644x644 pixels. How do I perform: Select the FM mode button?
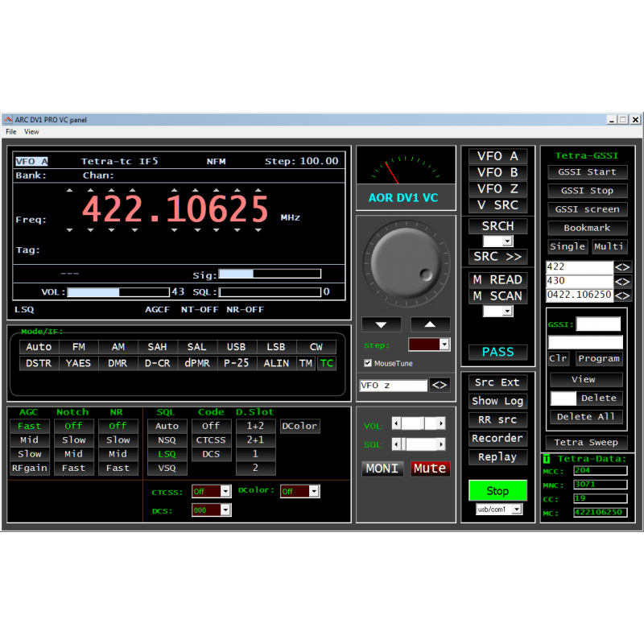(79, 347)
